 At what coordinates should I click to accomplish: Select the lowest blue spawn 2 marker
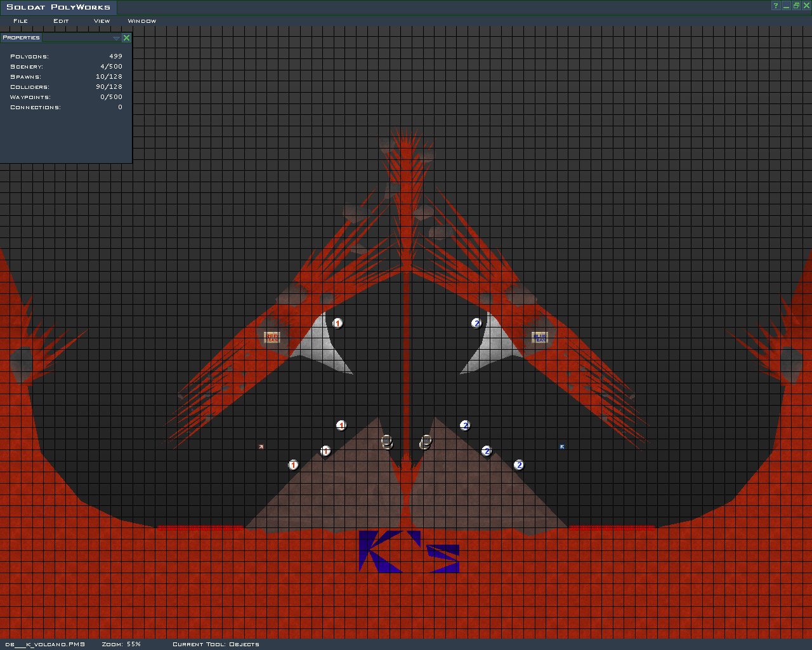click(x=519, y=465)
